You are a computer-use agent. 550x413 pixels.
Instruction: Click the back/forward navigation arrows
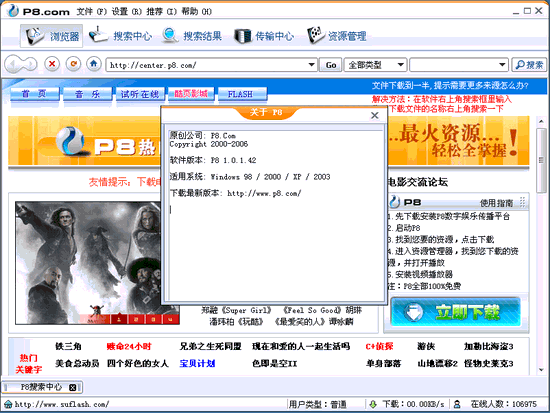point(21,65)
